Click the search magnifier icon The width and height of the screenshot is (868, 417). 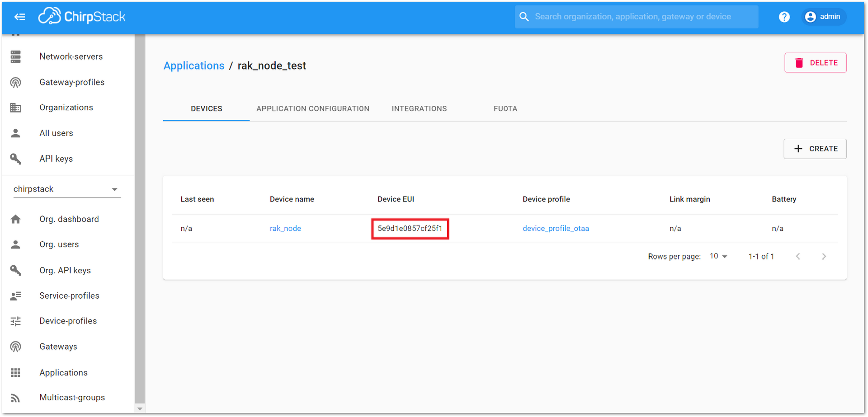524,17
